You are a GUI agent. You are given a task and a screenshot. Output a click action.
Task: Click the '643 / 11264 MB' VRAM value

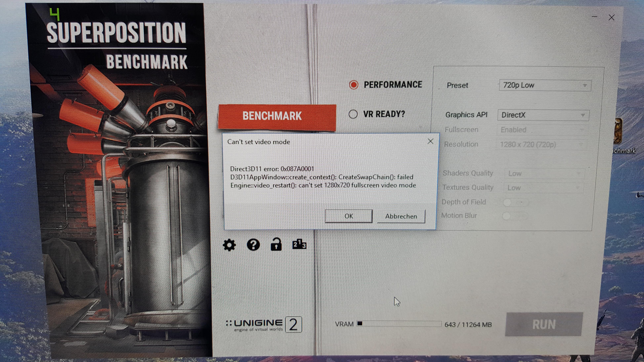tap(468, 325)
